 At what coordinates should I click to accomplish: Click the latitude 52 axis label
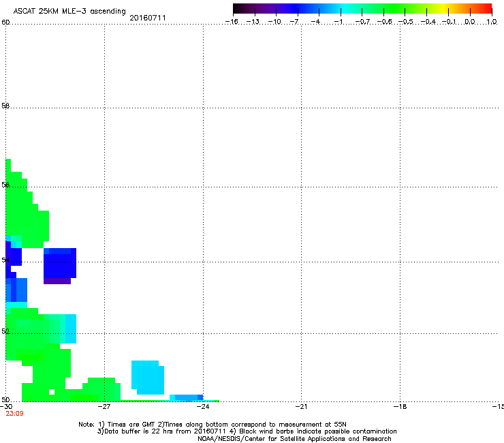(5, 331)
